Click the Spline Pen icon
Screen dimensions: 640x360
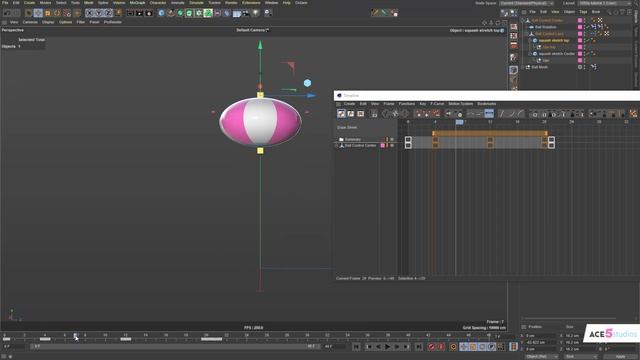171,13
